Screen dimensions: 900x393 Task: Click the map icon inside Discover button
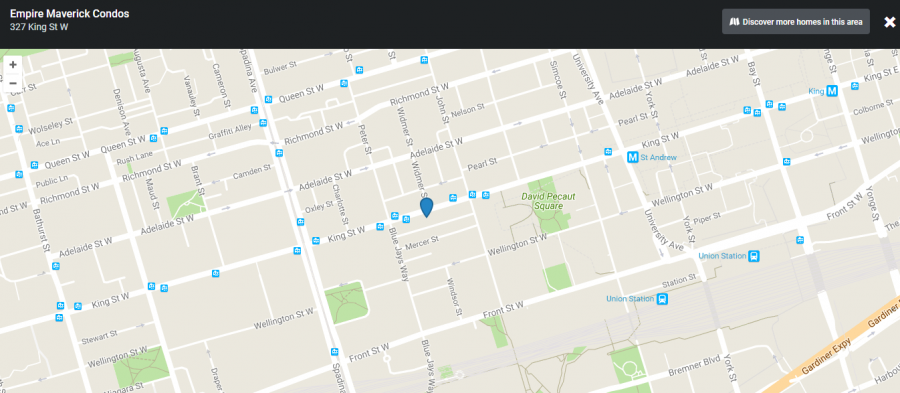(734, 22)
